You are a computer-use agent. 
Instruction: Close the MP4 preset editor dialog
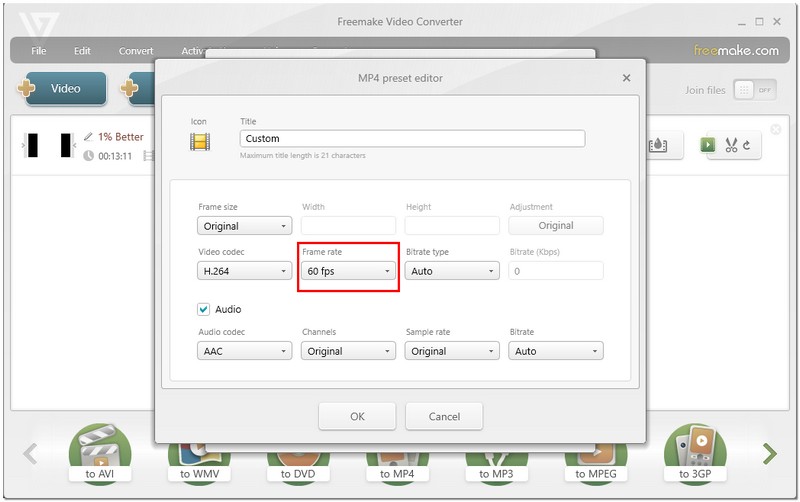[626, 78]
